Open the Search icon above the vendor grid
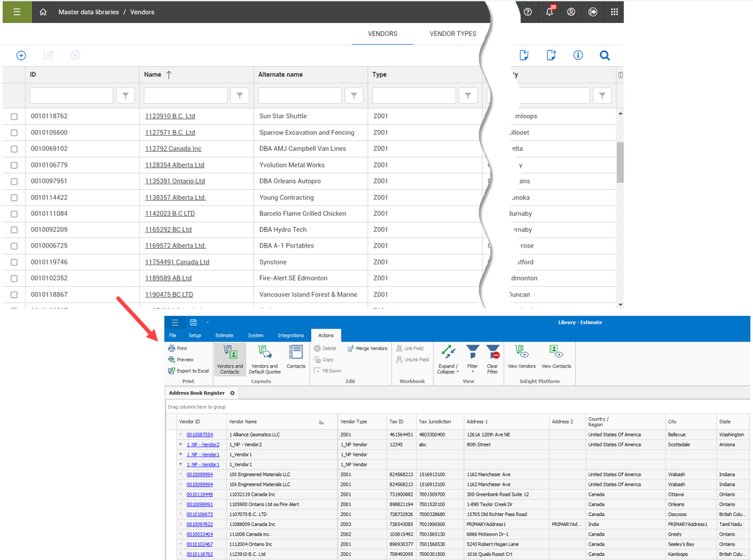This screenshot has width=753, height=560. [x=605, y=55]
